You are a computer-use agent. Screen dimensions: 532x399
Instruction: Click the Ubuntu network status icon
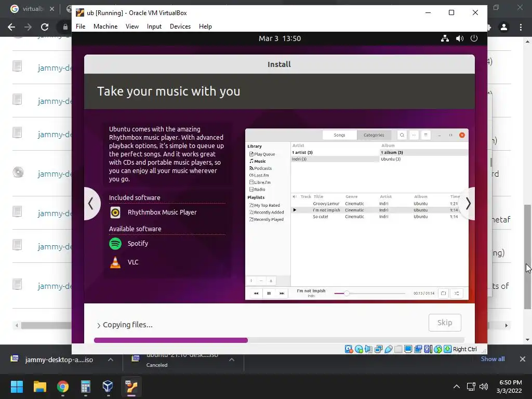(445, 38)
